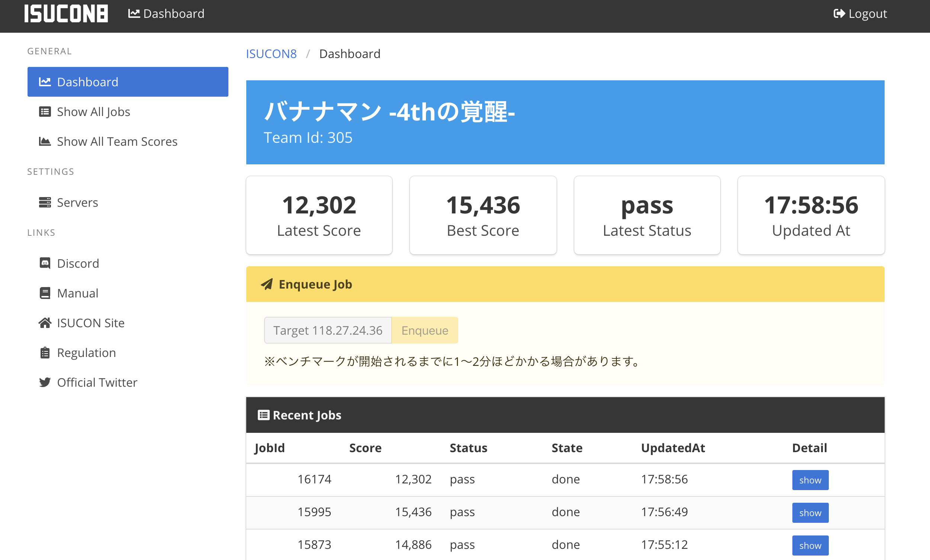
Task: Click the team name バナナマン -4thの覚醒-
Action: 389,112
